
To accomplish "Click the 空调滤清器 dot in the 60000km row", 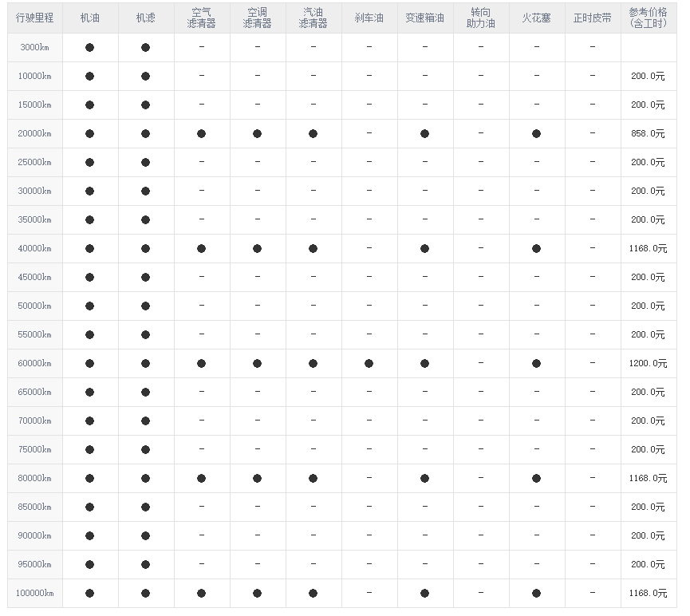I will (257, 364).
